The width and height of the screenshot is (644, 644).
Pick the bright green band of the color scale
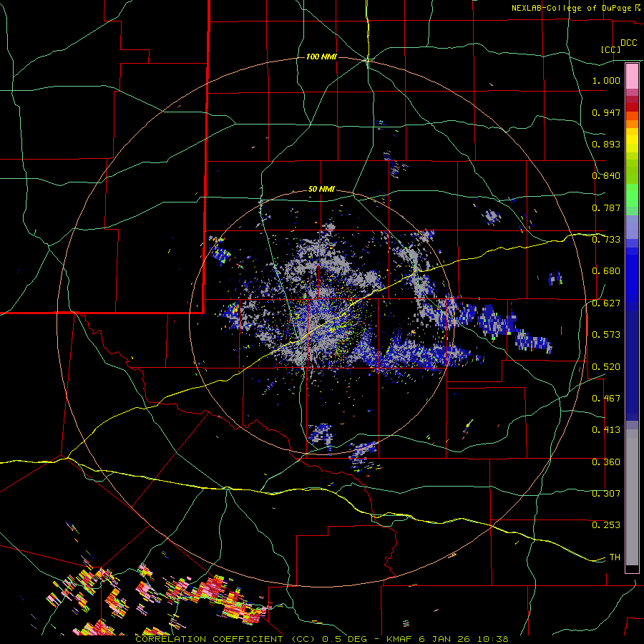(x=632, y=195)
